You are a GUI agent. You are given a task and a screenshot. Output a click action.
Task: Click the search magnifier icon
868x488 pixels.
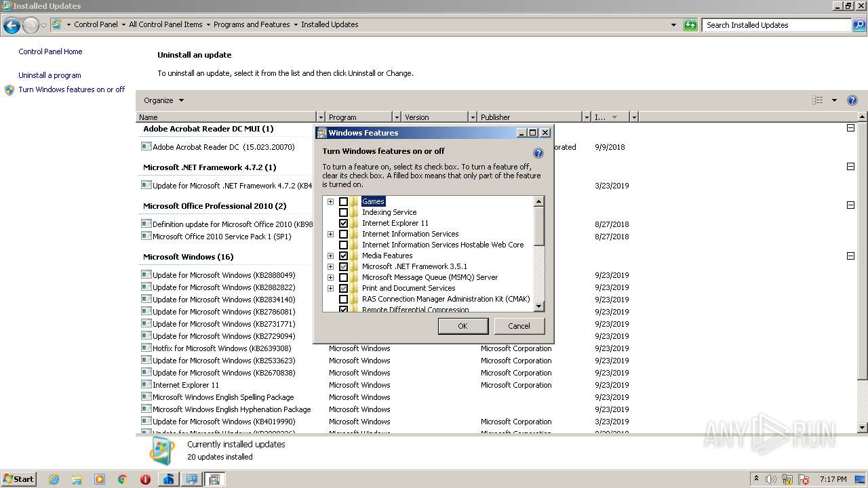tap(859, 25)
